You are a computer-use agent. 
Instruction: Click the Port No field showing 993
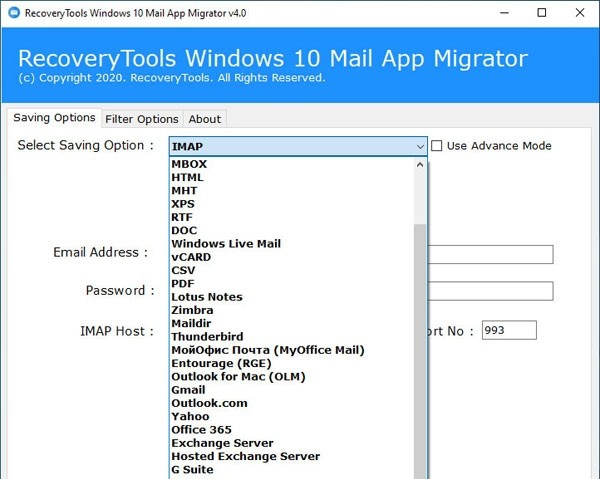[509, 330]
